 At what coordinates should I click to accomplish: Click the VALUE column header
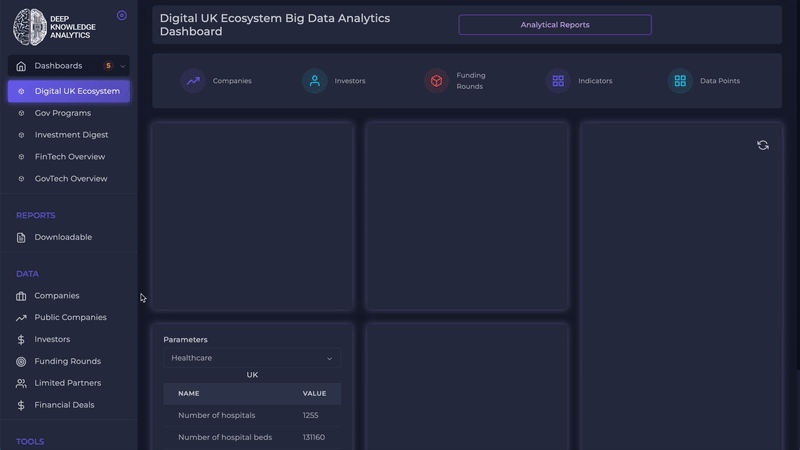314,393
